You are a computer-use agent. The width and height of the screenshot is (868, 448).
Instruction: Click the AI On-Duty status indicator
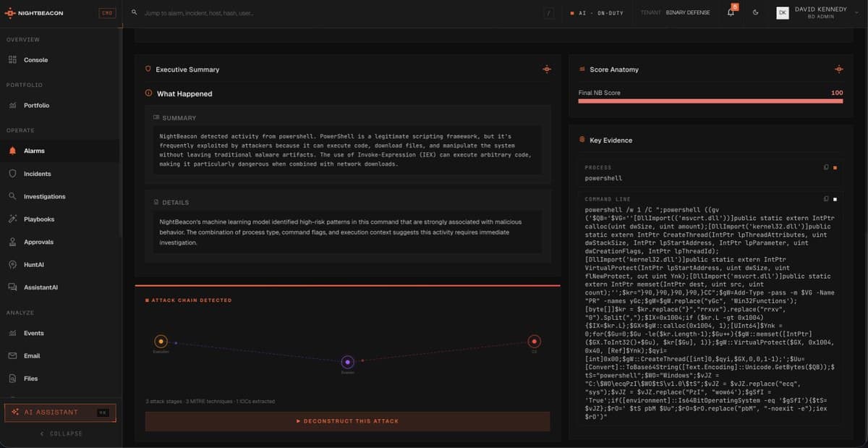coord(596,13)
